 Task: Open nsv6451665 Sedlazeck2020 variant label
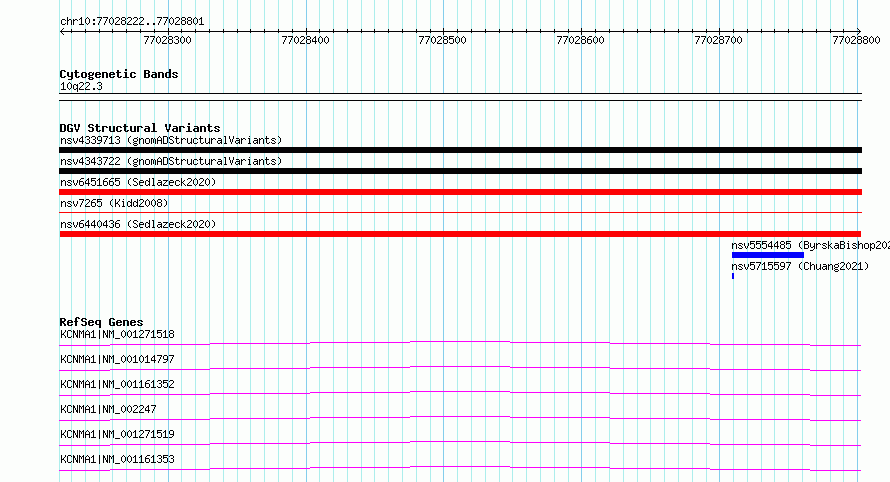pos(138,182)
